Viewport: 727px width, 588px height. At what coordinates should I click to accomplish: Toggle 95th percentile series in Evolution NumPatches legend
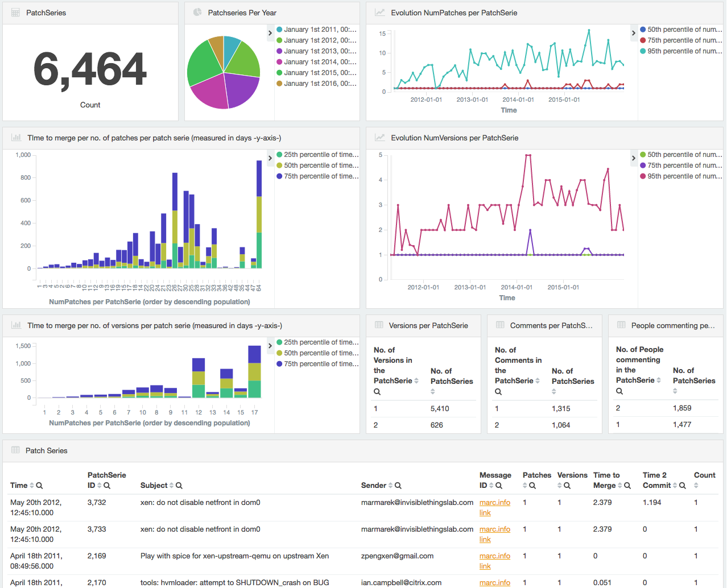click(684, 51)
